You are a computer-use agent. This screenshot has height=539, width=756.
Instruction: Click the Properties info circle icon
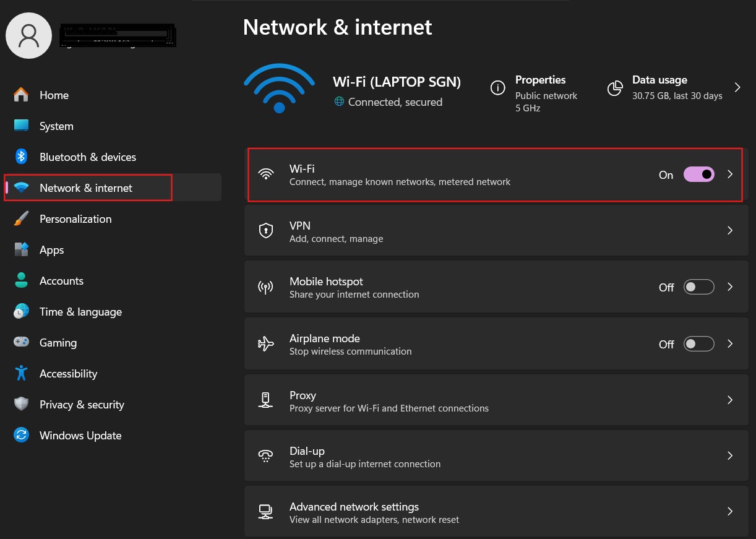(x=497, y=88)
